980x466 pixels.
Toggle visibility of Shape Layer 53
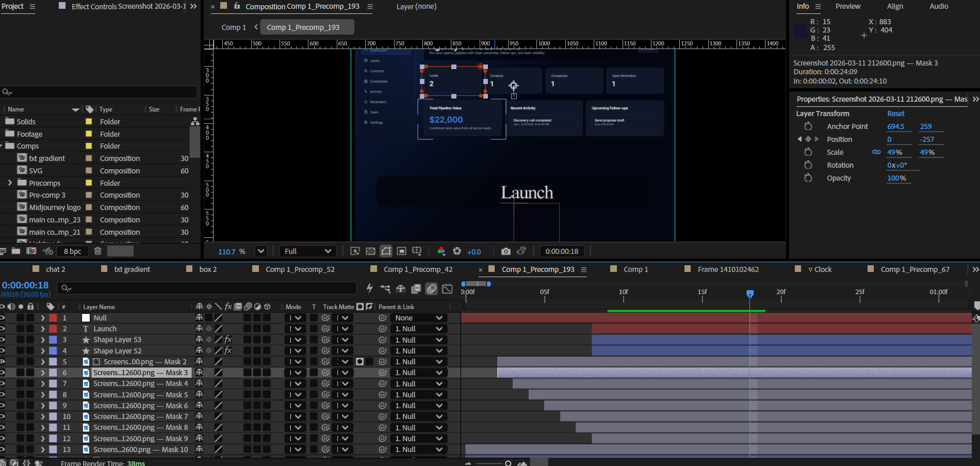coord(3,340)
